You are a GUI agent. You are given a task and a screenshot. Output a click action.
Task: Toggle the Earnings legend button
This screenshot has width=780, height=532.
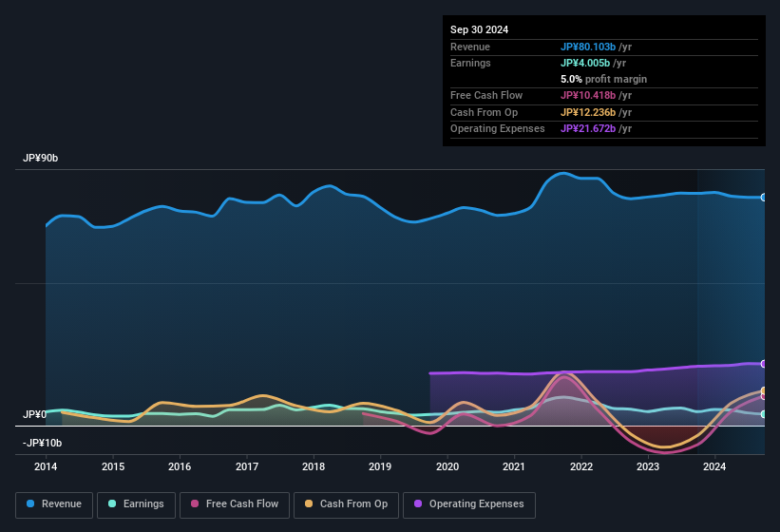click(x=136, y=504)
